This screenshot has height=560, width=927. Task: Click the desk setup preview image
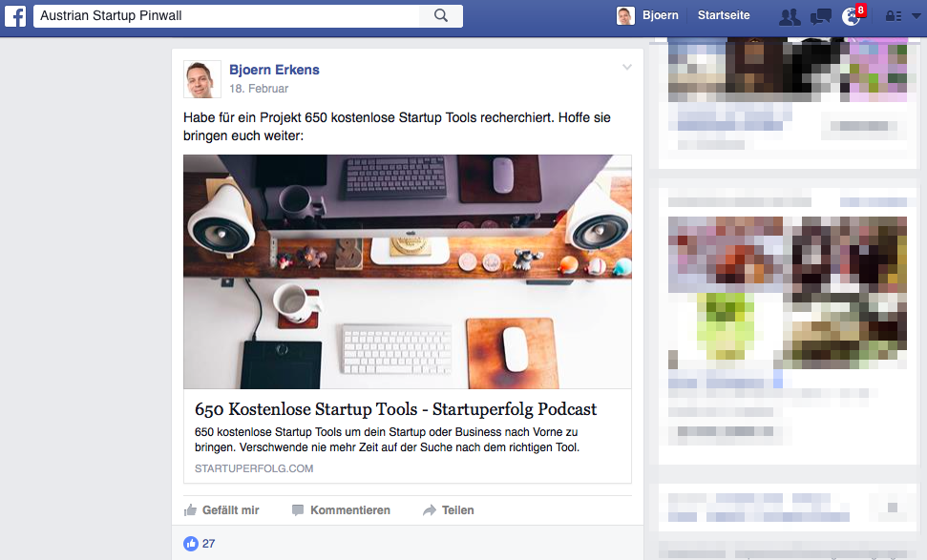pyautogui.click(x=408, y=272)
